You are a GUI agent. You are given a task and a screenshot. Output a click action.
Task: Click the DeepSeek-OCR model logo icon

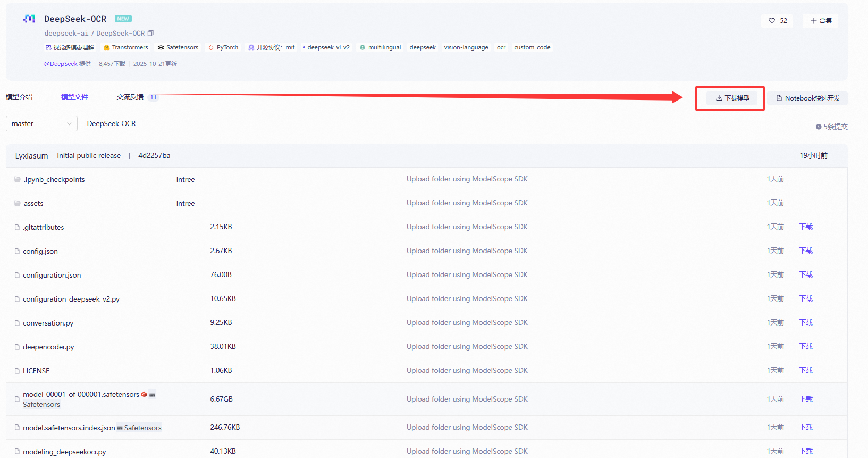tap(29, 19)
